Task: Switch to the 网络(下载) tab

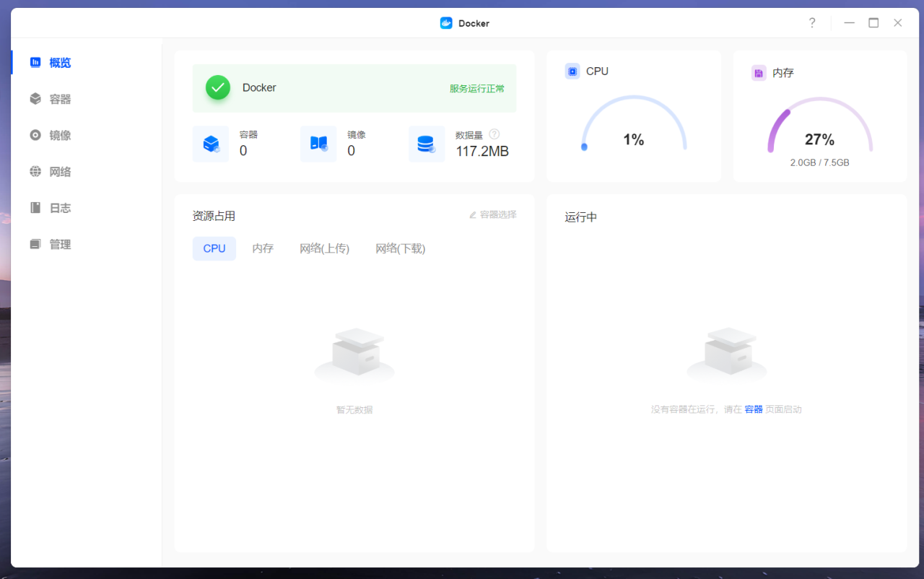Action: coord(400,248)
